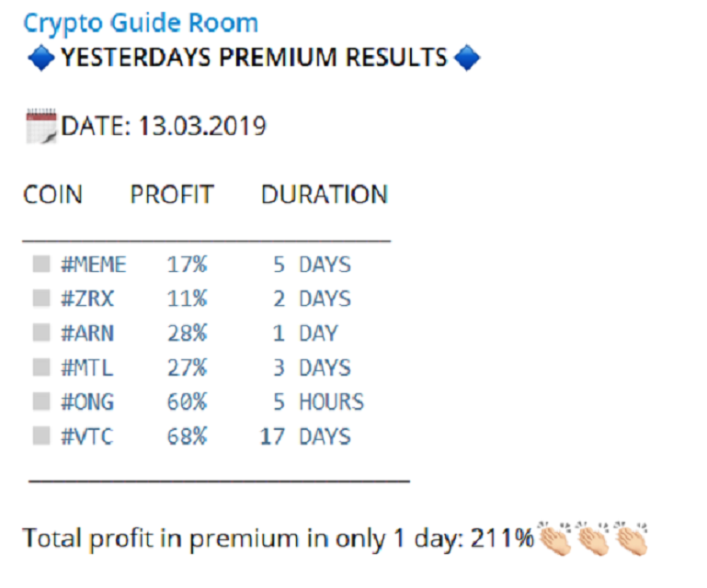Click the gray square beside #MTL

tap(41, 367)
